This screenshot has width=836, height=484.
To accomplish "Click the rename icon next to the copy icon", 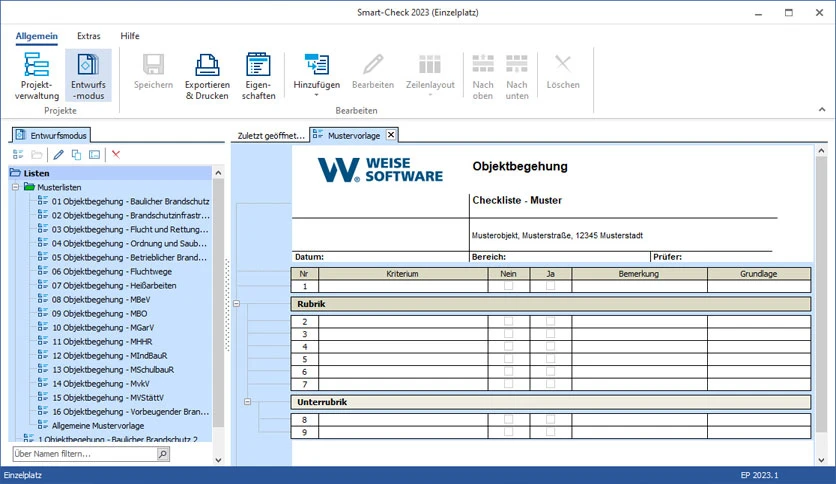I will coord(94,155).
